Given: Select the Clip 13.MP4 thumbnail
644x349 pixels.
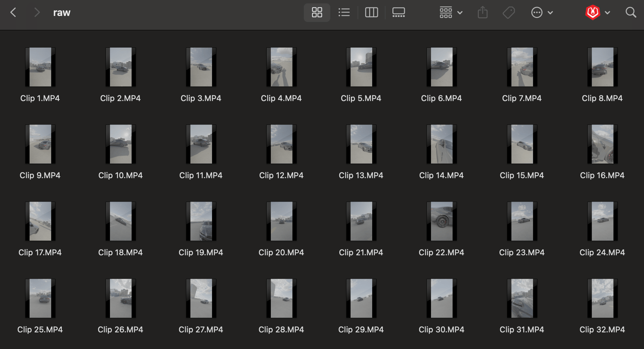Looking at the screenshot, I should (x=361, y=144).
